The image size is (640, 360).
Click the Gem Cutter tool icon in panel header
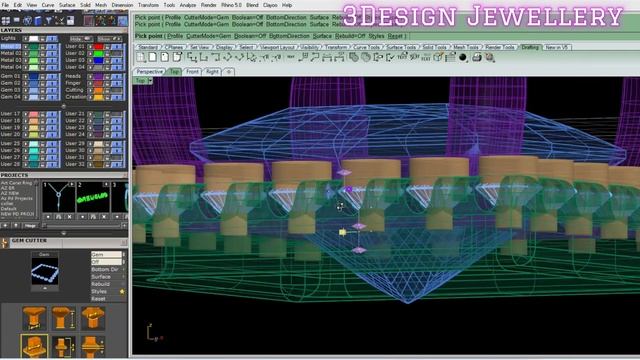tap(5, 243)
